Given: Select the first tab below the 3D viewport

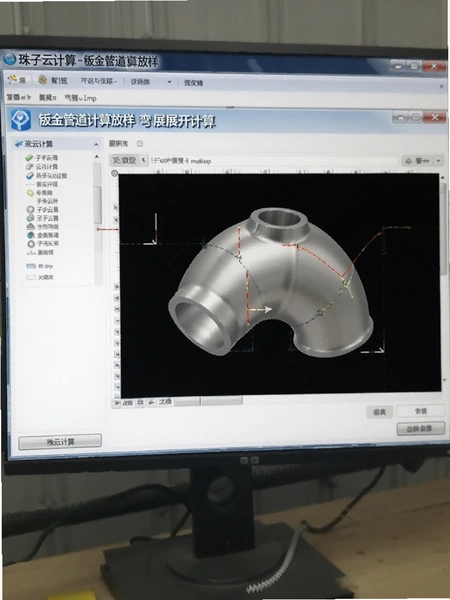Looking at the screenshot, I should click(125, 403).
